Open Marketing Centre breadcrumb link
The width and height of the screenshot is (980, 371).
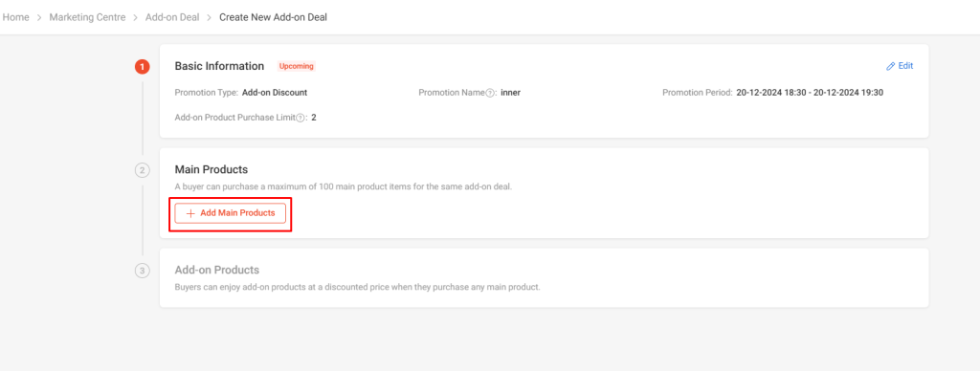(x=87, y=17)
